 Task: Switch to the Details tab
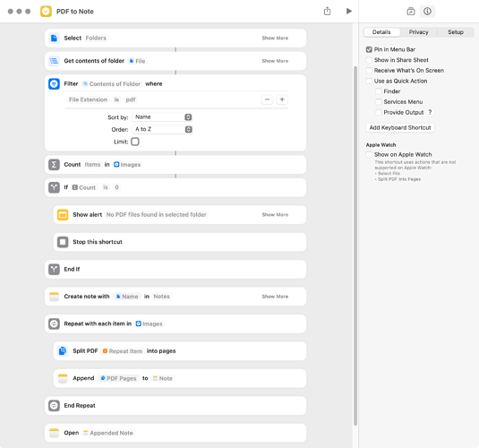[x=381, y=32]
